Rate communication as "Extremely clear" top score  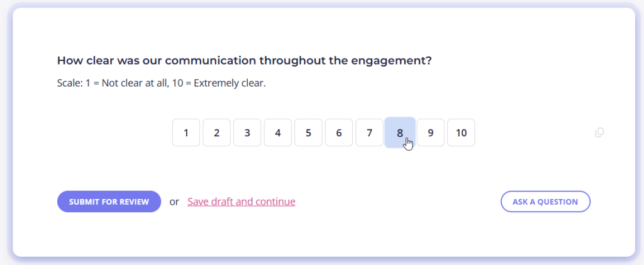point(461,132)
